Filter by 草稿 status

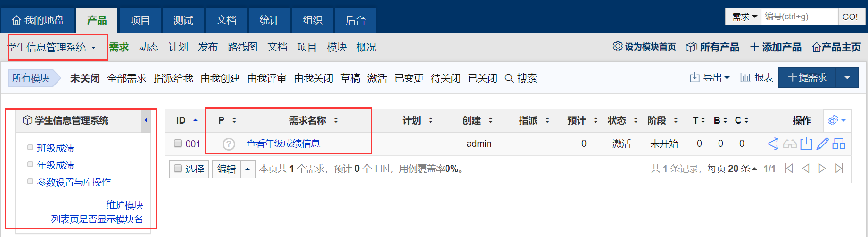[350, 78]
